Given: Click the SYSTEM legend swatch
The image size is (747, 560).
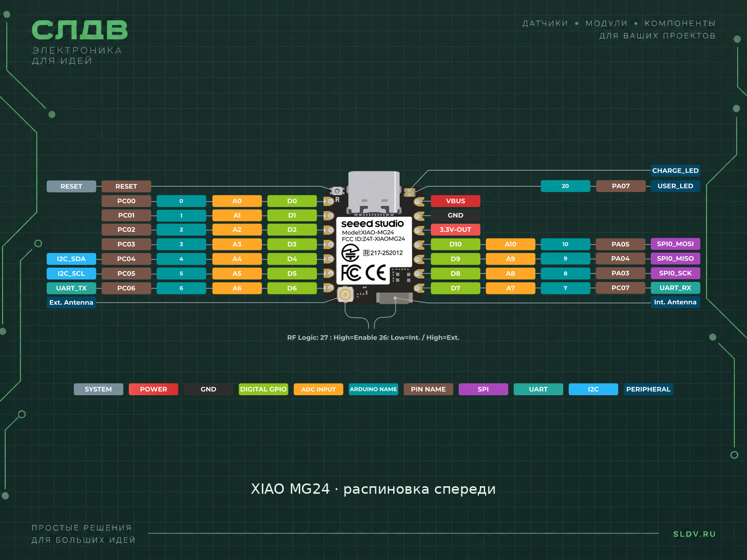Looking at the screenshot, I should pyautogui.click(x=99, y=389).
